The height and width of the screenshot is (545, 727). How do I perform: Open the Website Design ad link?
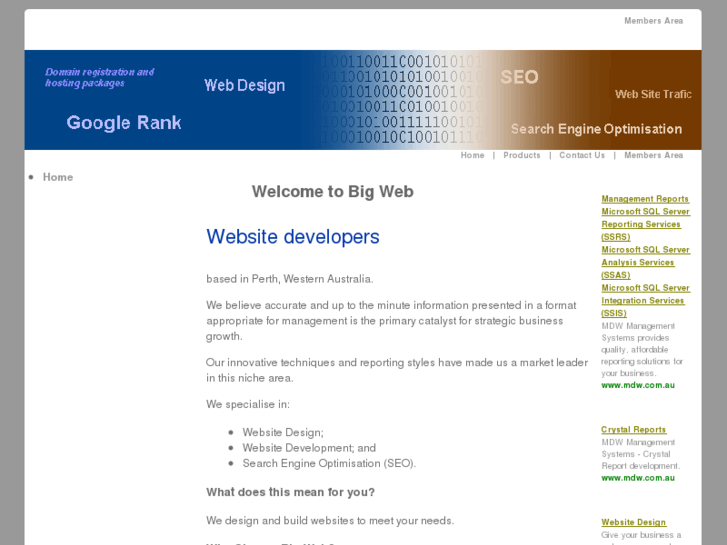[x=633, y=523]
